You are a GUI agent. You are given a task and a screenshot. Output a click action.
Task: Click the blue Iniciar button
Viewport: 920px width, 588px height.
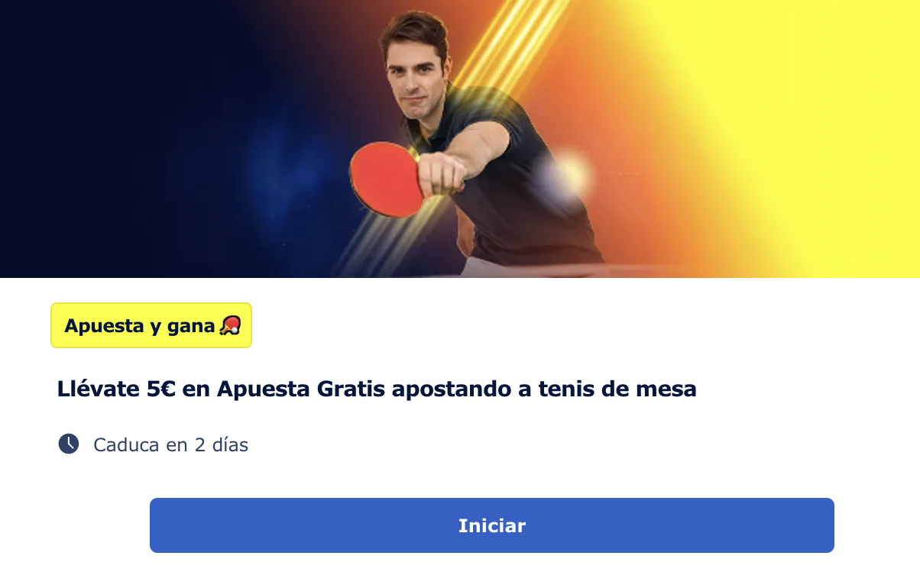[491, 525]
